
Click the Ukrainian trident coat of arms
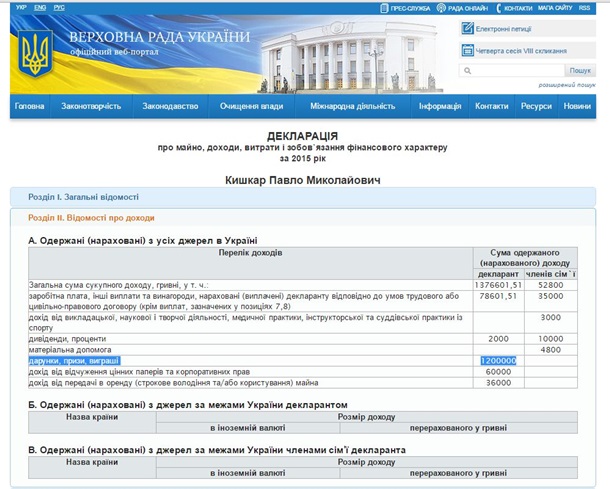(35, 53)
